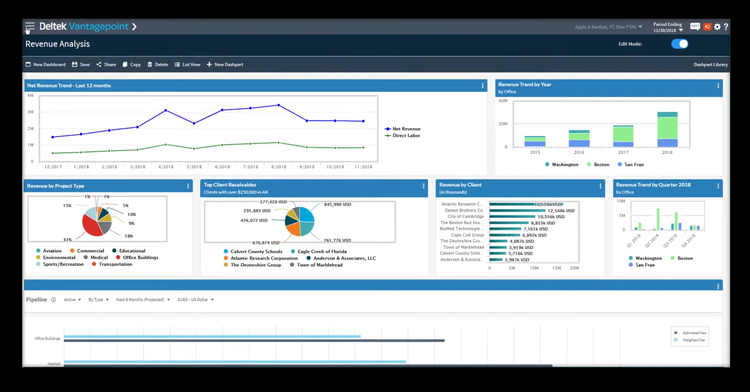This screenshot has width=750, height=392.
Task: Click Washington in quarterly trend legend
Action: tap(645, 258)
